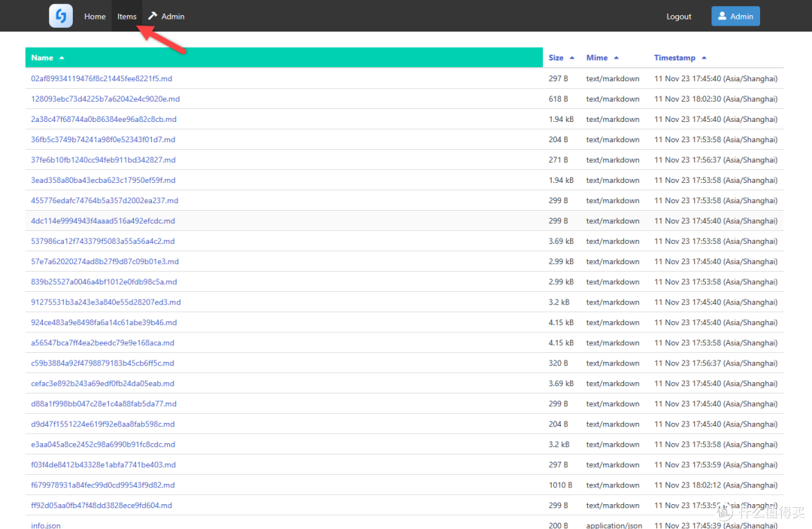Image resolution: width=812 pixels, height=529 pixels.
Task: Open file 924ce483a9e8498fa6a14c61abe39b46.md
Action: [104, 322]
